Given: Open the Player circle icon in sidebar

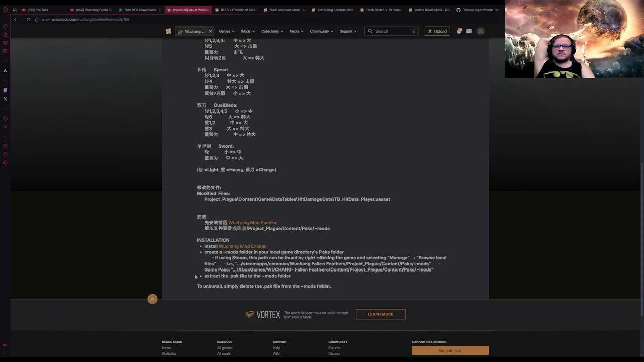Looking at the screenshot, I should (5, 118).
